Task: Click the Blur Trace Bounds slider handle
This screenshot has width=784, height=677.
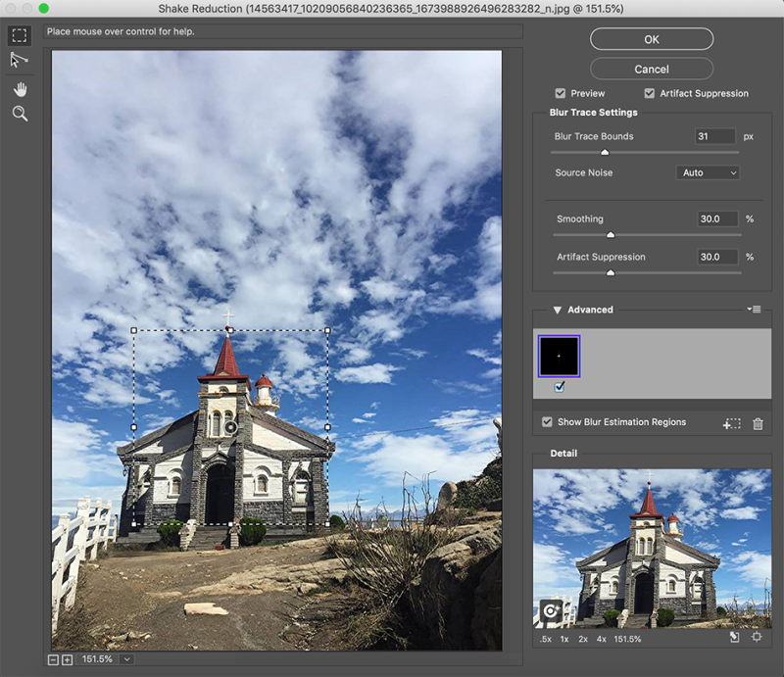Action: [x=605, y=152]
